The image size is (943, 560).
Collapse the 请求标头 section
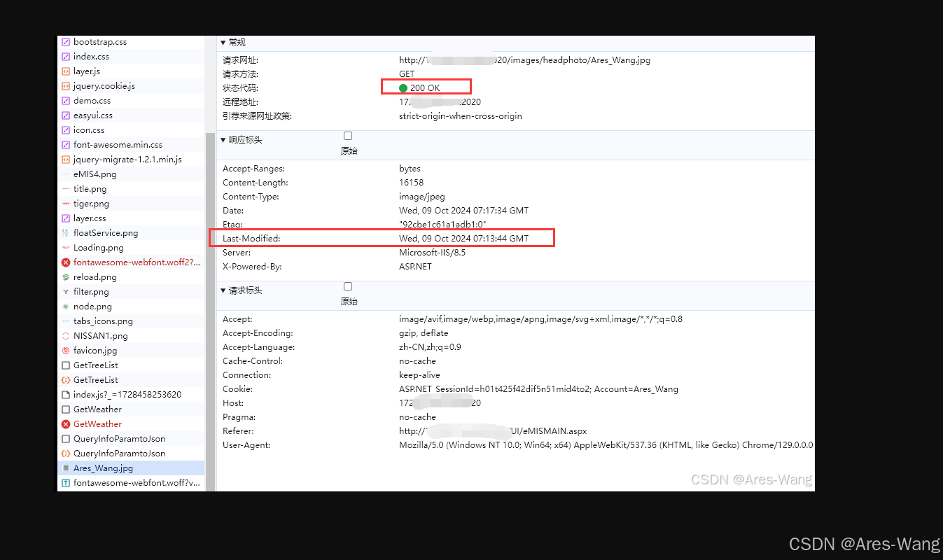(x=223, y=290)
